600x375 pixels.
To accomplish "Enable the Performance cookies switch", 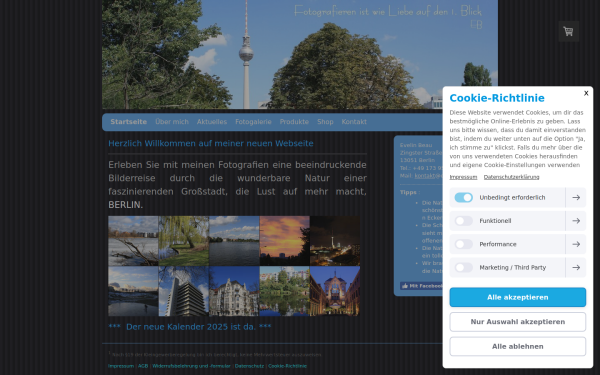I will tap(463, 244).
